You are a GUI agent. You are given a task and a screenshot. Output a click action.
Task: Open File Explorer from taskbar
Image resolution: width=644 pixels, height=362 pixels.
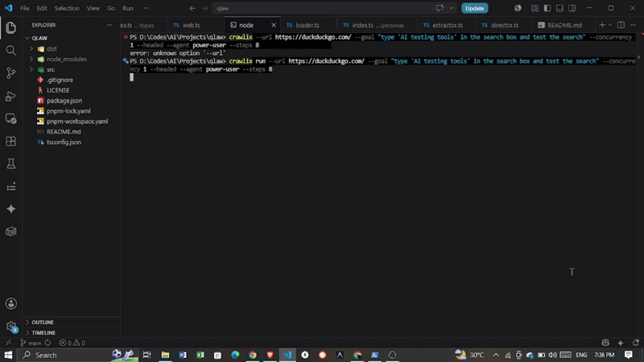[165, 355]
